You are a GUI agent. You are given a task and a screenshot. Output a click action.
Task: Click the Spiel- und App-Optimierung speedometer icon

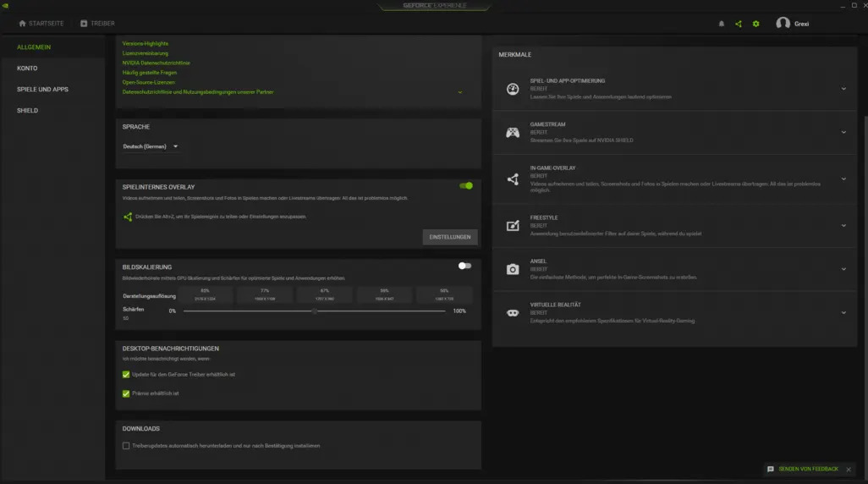[513, 89]
